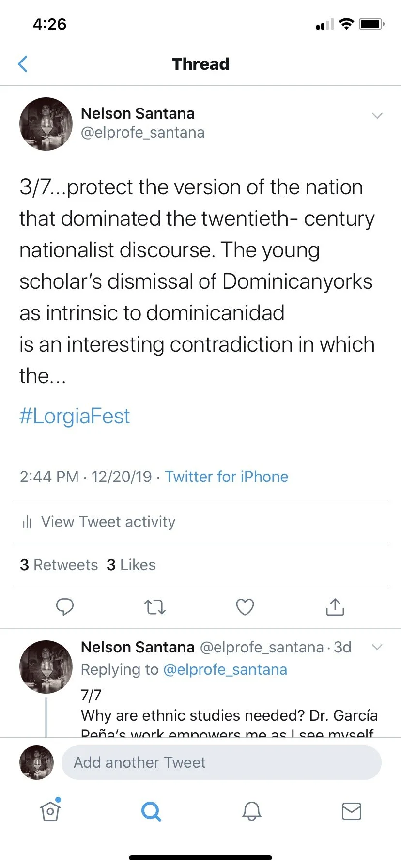
Task: Expand the chevron on the 7/7 reply tweet
Action: click(377, 647)
